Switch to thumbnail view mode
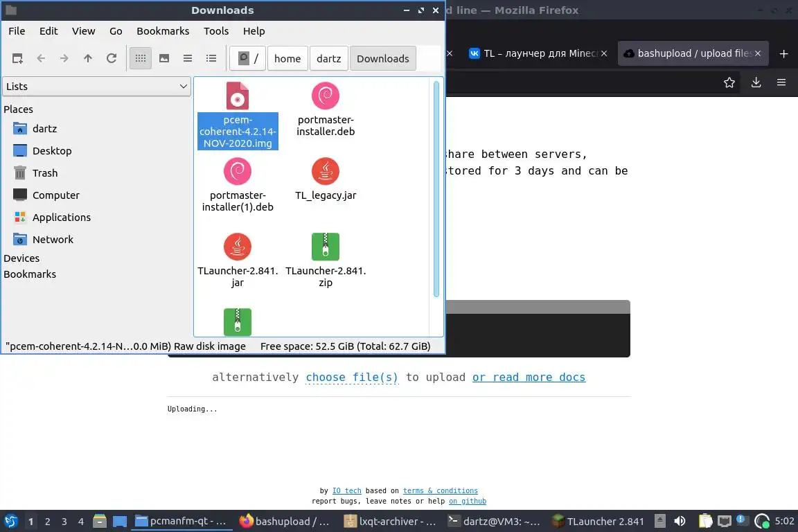This screenshot has width=798, height=532. [164, 59]
